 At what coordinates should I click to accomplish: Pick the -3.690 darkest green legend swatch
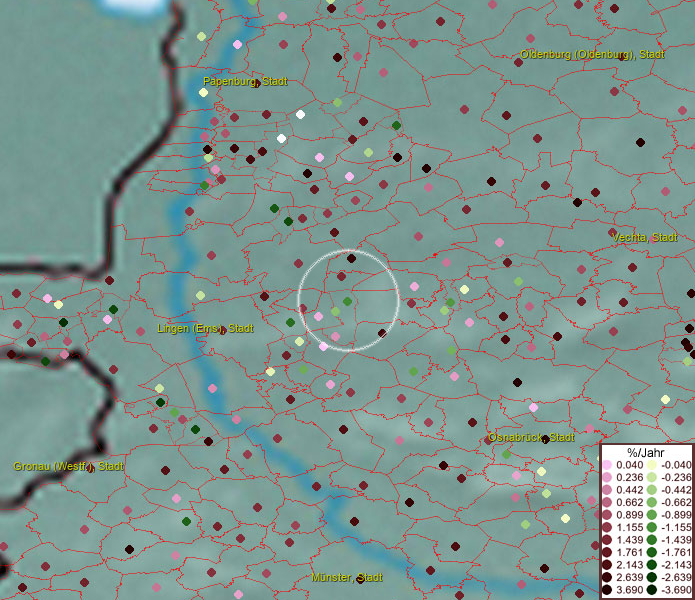click(x=651, y=590)
